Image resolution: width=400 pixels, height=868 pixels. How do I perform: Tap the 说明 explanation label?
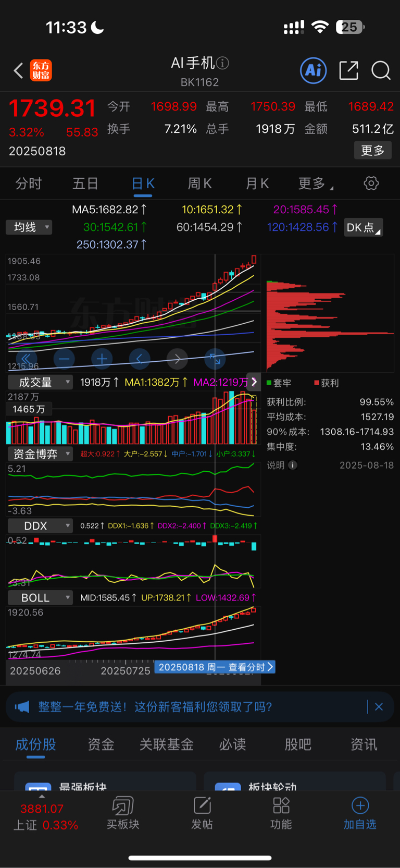pos(276,465)
